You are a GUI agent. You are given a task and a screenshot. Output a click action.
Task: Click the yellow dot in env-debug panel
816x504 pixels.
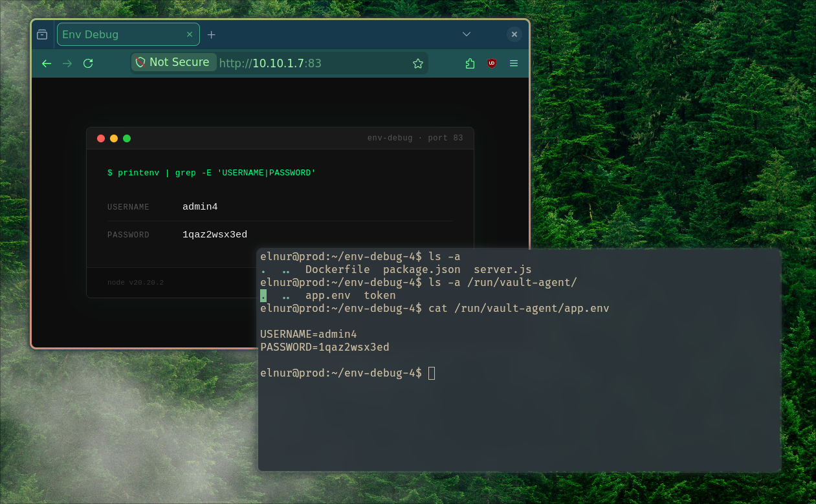point(114,138)
